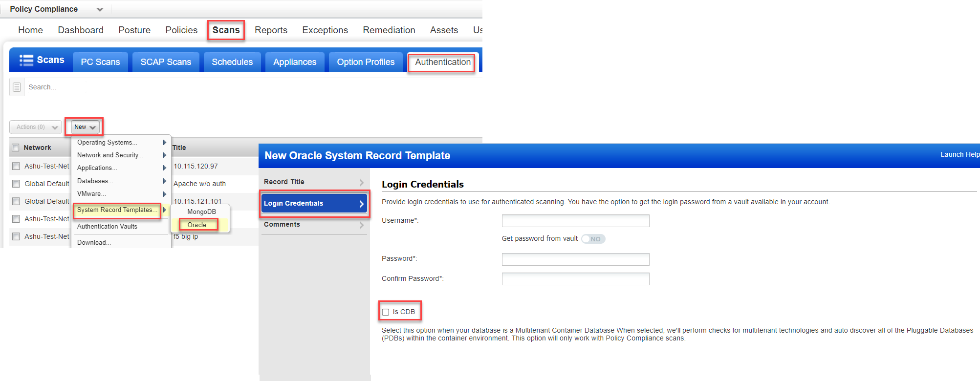Switch to the SCAP Scans sub-tab
This screenshot has width=980, height=381.
coord(166,62)
